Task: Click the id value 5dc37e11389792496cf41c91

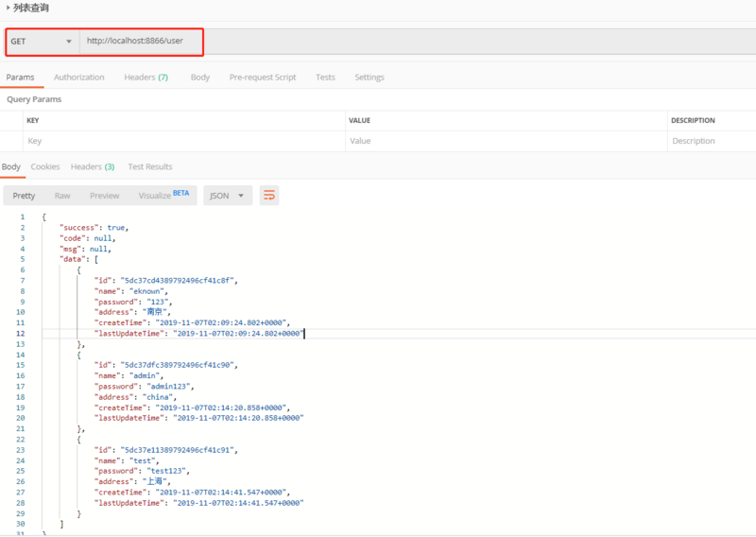Action: (177, 450)
